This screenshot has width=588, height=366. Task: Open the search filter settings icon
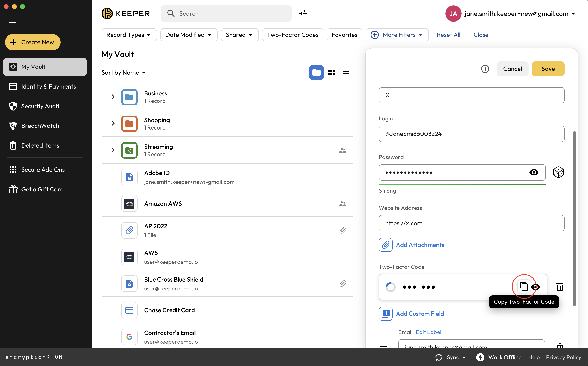coord(303,14)
